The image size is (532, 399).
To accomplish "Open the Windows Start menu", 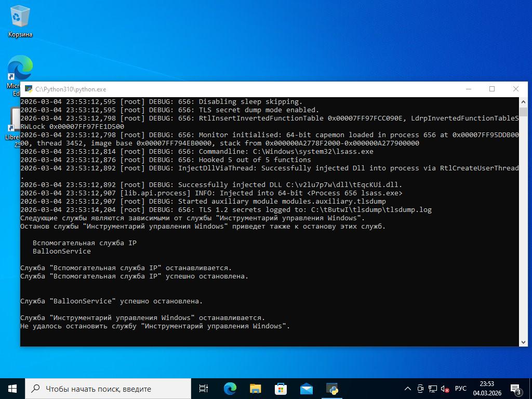I will click(12, 389).
